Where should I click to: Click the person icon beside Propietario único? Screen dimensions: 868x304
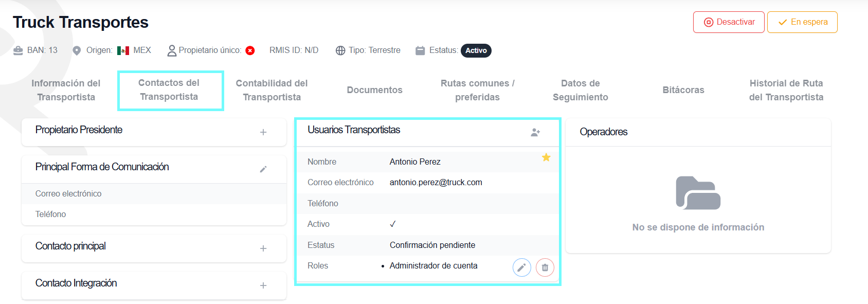172,50
